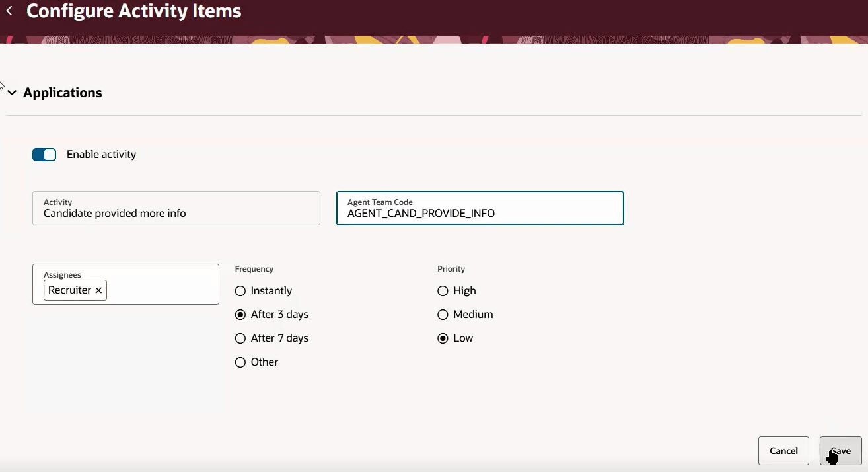Click the Configure Activity Items title
The height and width of the screenshot is (472, 868).
point(134,11)
